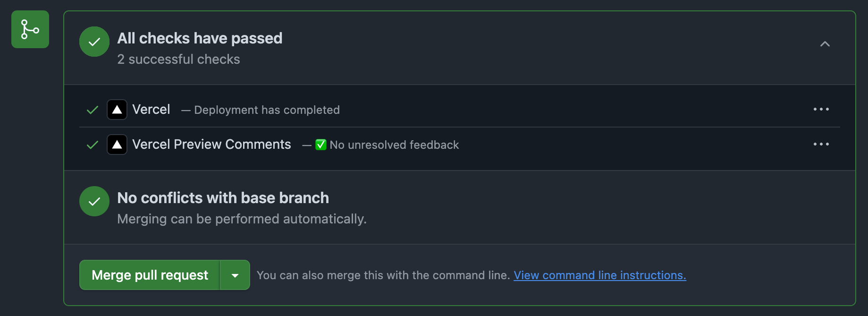Screen dimensions: 868x316
Task: Open the kebab menu for Vercel Preview Comments
Action: pyautogui.click(x=821, y=144)
